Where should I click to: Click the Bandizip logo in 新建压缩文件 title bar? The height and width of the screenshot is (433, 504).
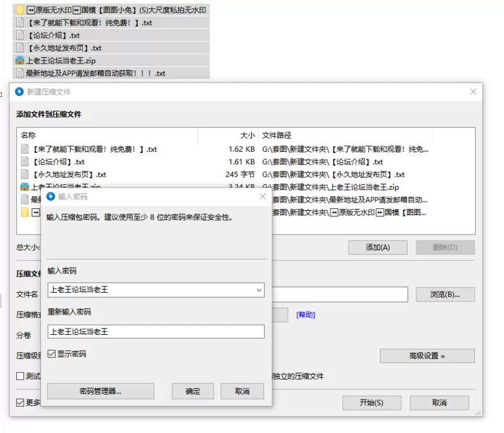20,92
